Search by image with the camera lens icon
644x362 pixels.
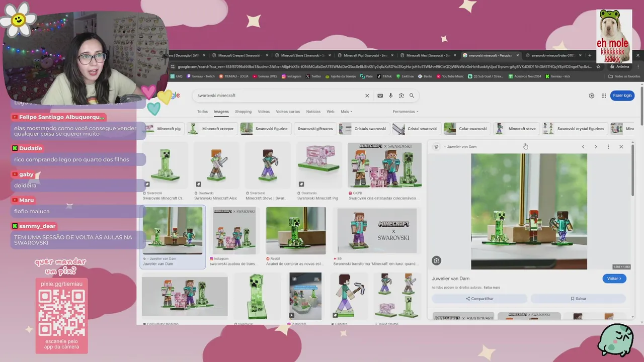[x=401, y=96]
